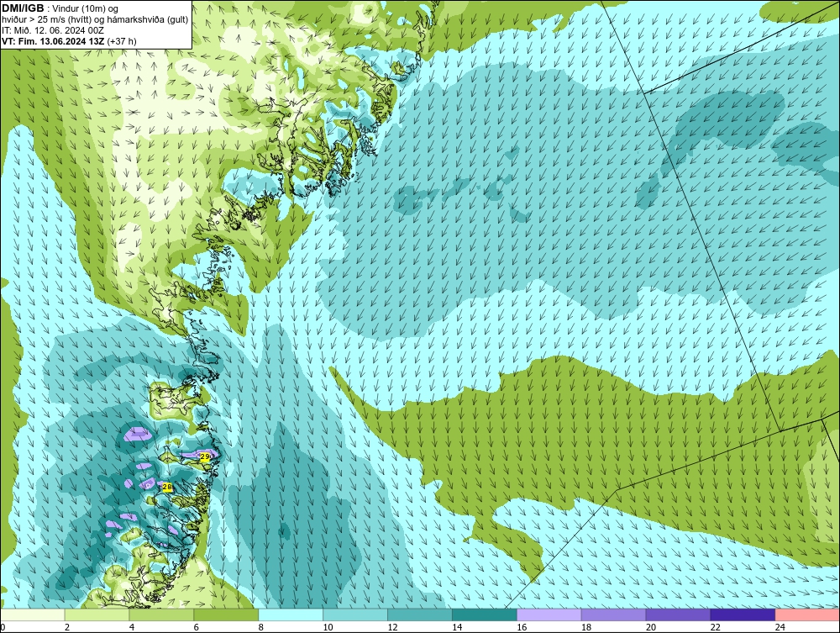Image resolution: width=840 pixels, height=633 pixels.
Task: Click the yellow gust marker labeled 28
Action: point(167,487)
